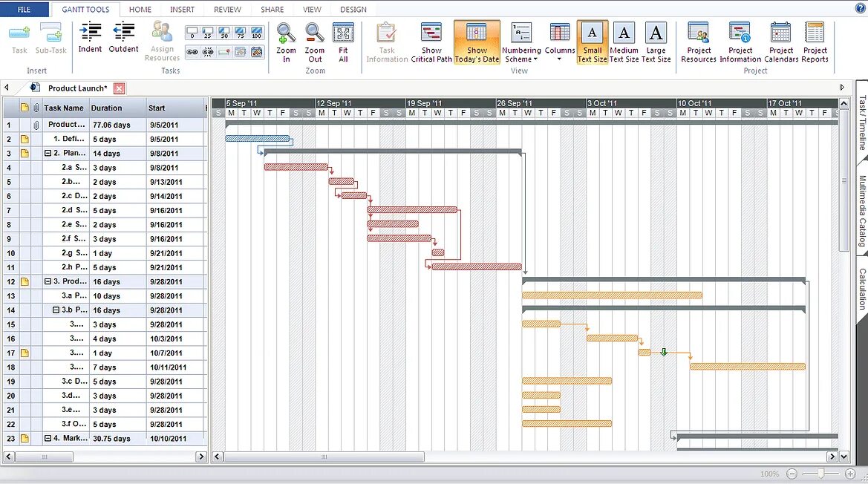868x484 pixels.
Task: Open Project Information
Action: (x=740, y=42)
